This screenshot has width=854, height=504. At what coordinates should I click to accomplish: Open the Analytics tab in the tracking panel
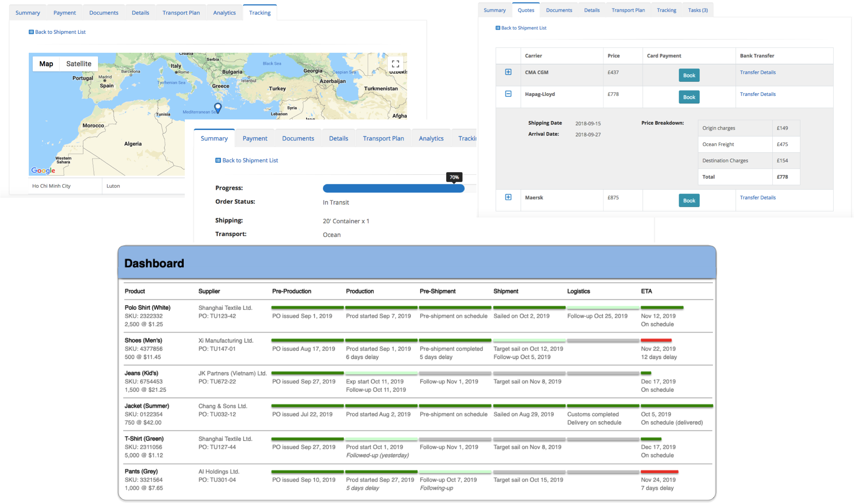click(x=225, y=13)
